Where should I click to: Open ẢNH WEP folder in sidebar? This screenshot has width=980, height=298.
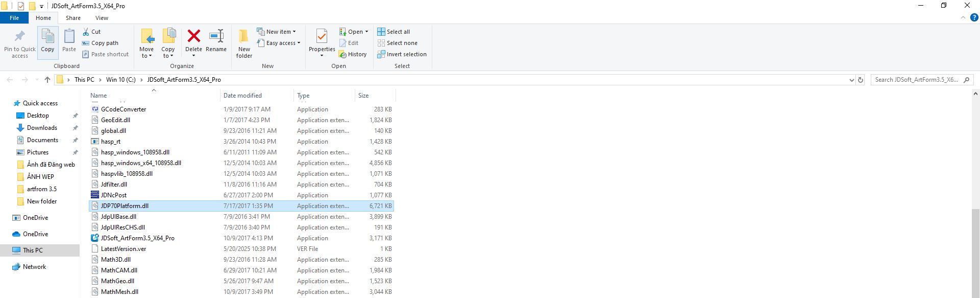[40, 177]
